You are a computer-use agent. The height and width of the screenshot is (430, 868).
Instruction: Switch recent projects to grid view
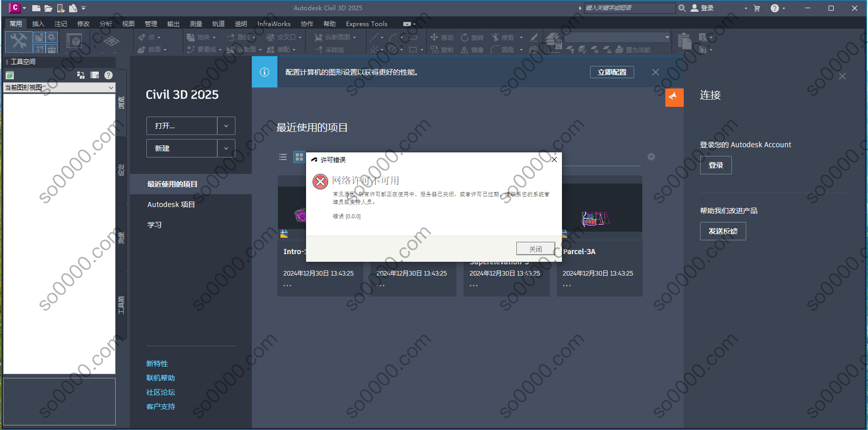click(x=299, y=157)
